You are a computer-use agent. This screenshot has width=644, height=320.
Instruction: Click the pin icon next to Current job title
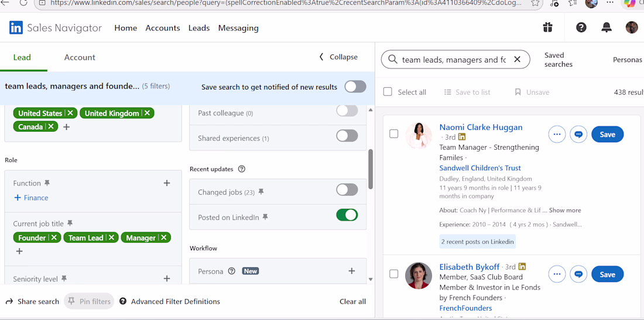70,223
